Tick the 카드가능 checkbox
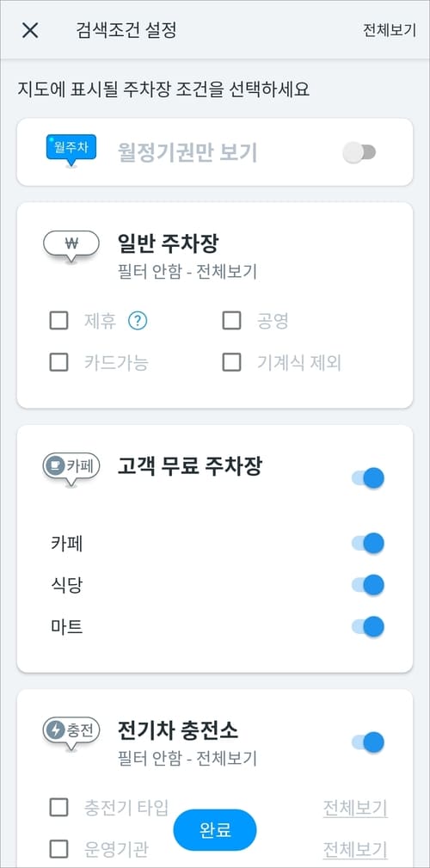 pos(59,362)
